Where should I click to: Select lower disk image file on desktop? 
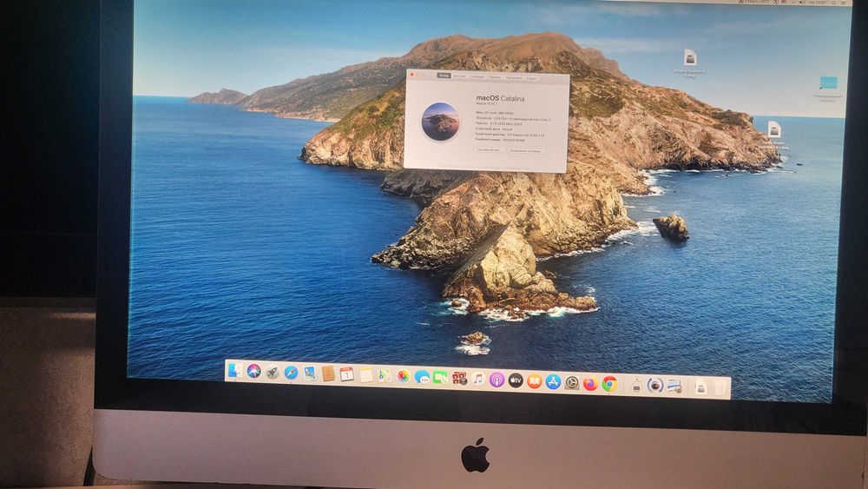point(774,130)
